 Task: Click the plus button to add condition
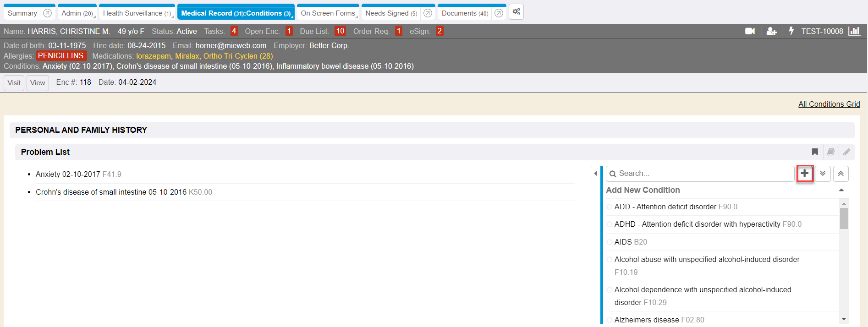[805, 174]
